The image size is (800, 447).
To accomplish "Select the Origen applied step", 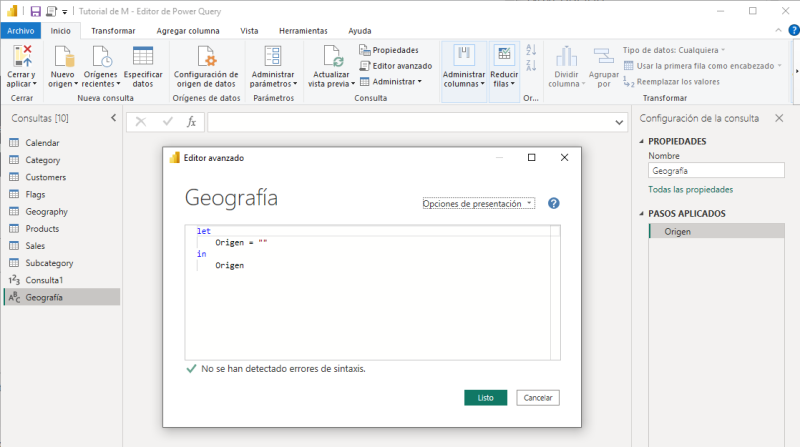I will [x=716, y=231].
